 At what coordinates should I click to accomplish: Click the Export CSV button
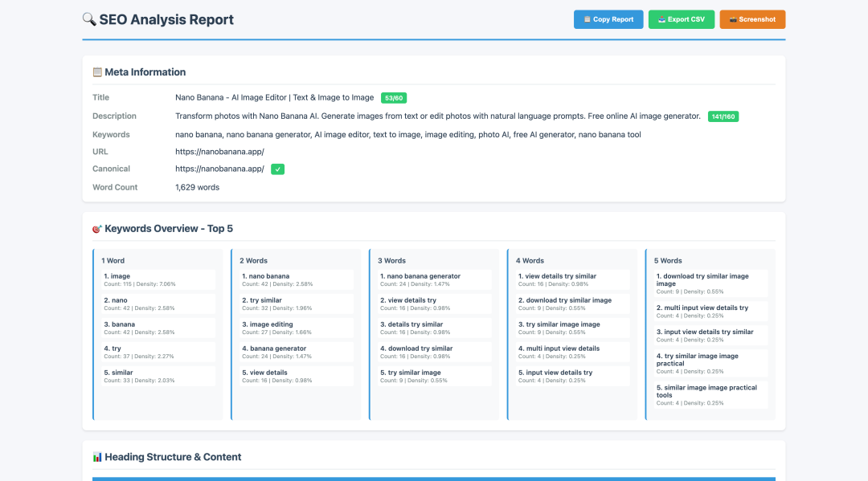coord(682,19)
